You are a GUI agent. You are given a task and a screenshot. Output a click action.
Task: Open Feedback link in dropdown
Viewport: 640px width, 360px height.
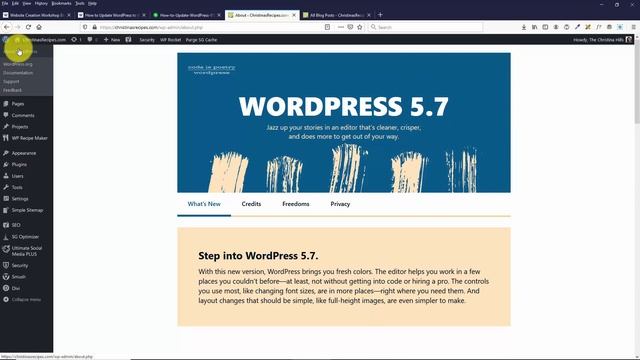pyautogui.click(x=12, y=90)
